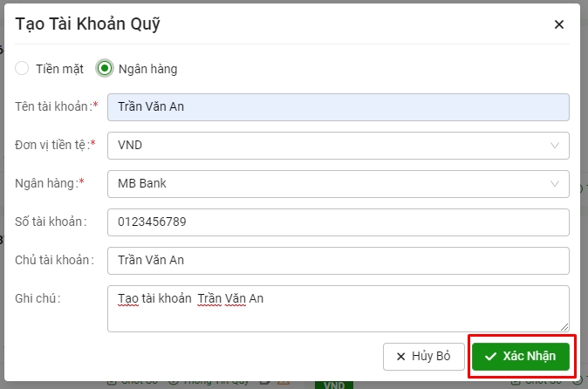Select the Tiền mặt radio option

(22, 68)
